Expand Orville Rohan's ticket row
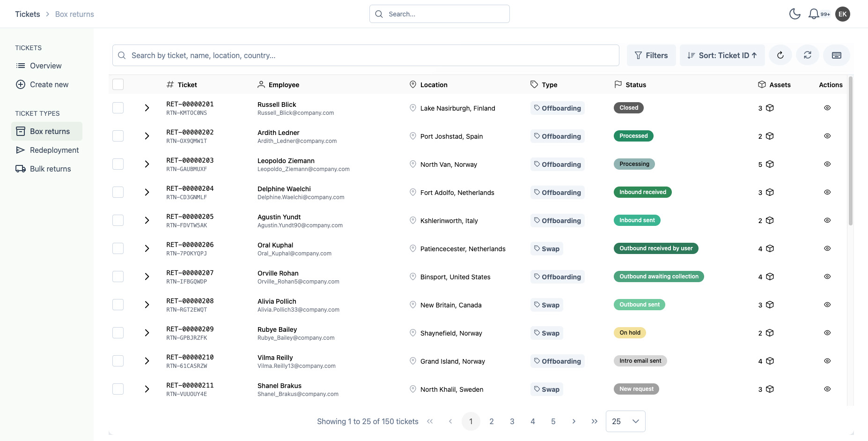This screenshot has height=441, width=868. (147, 277)
